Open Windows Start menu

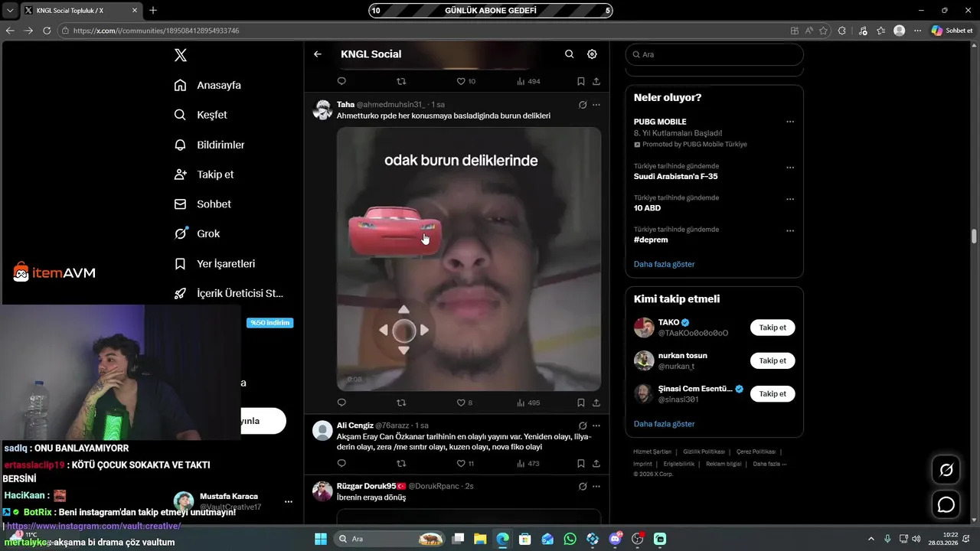[x=321, y=539]
